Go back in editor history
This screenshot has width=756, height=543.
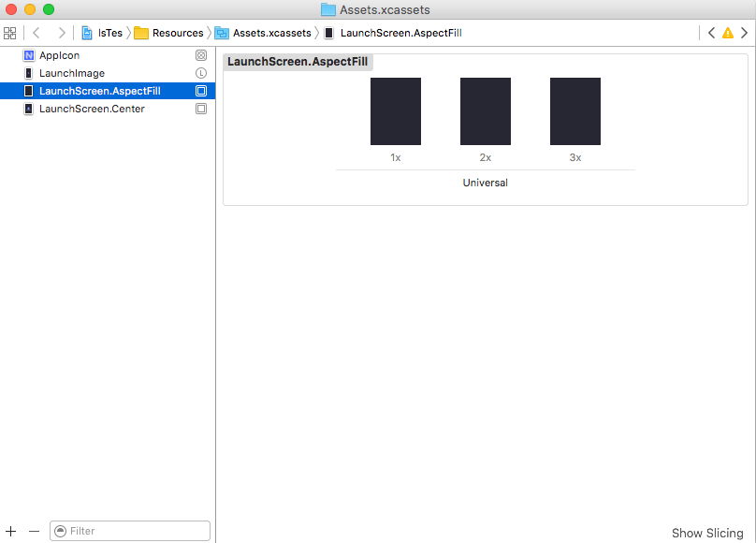[x=36, y=33]
